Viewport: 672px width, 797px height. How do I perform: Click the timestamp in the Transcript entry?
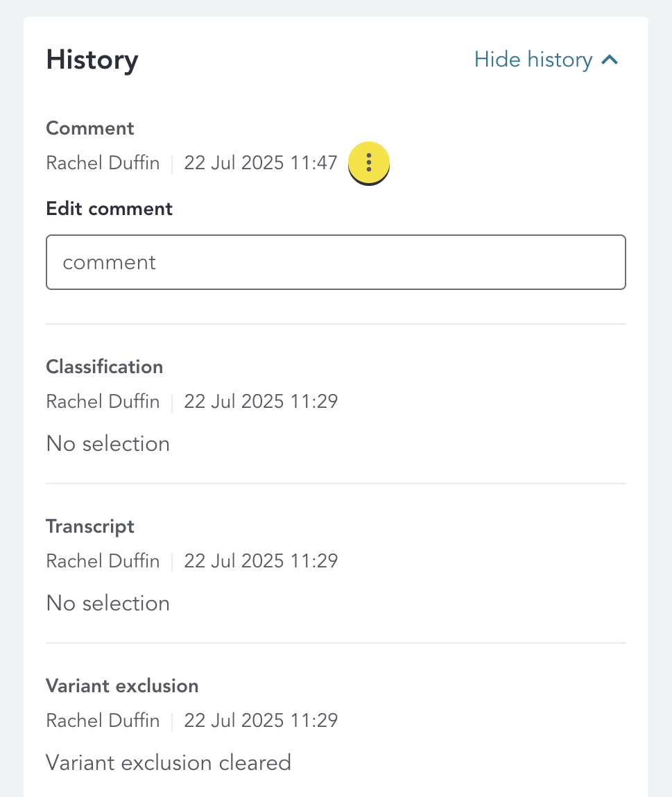pos(261,561)
